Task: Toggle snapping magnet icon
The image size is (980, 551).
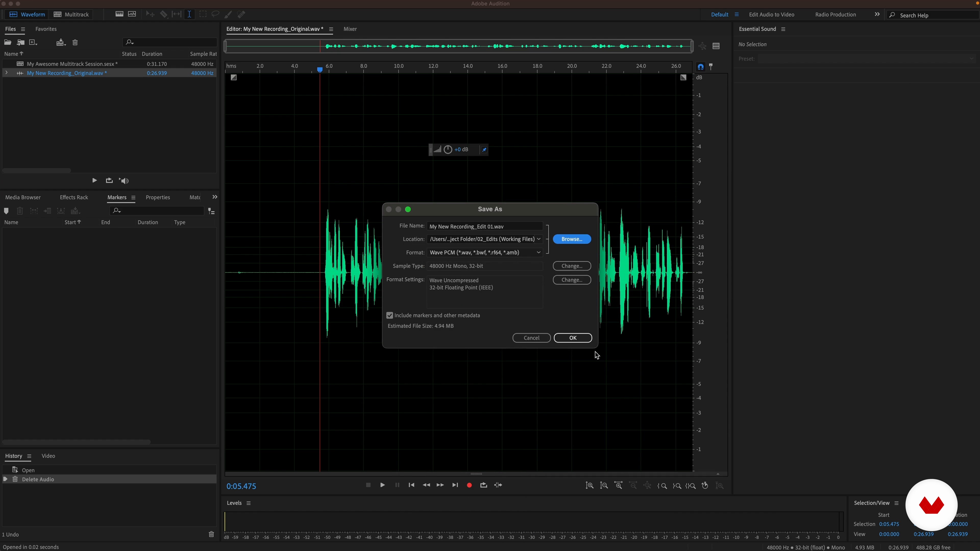Action: point(701,67)
